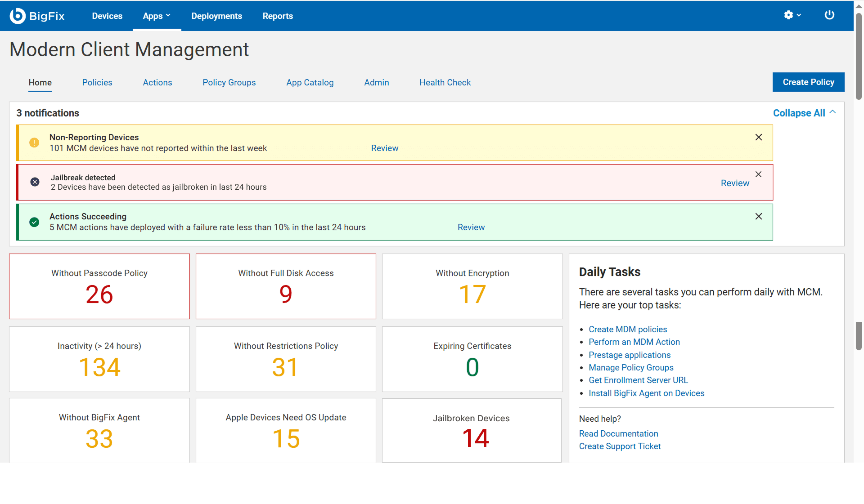The height and width of the screenshot is (504, 864).
Task: Switch to the Admin tab
Action: (377, 83)
